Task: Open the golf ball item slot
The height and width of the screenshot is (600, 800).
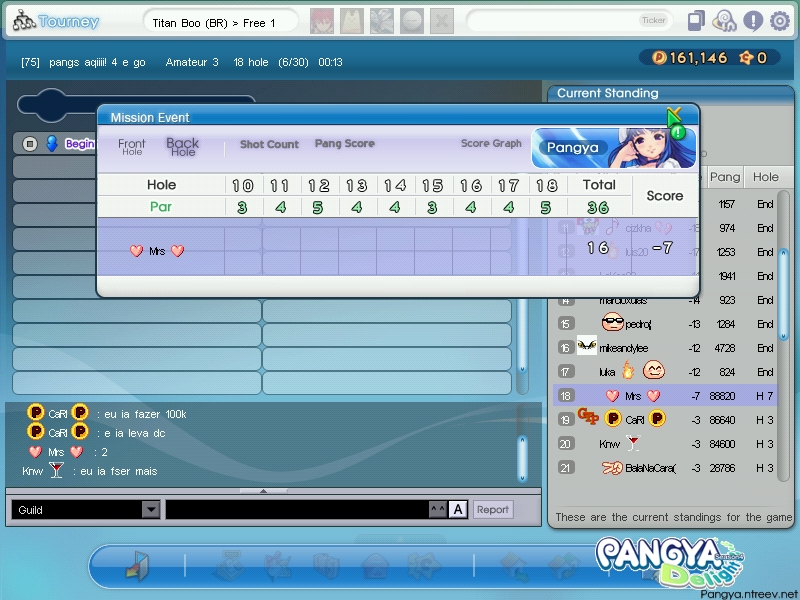Action: pos(412,21)
